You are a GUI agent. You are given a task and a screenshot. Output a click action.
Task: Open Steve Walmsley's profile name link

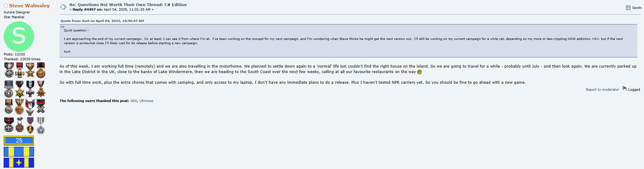(x=29, y=6)
